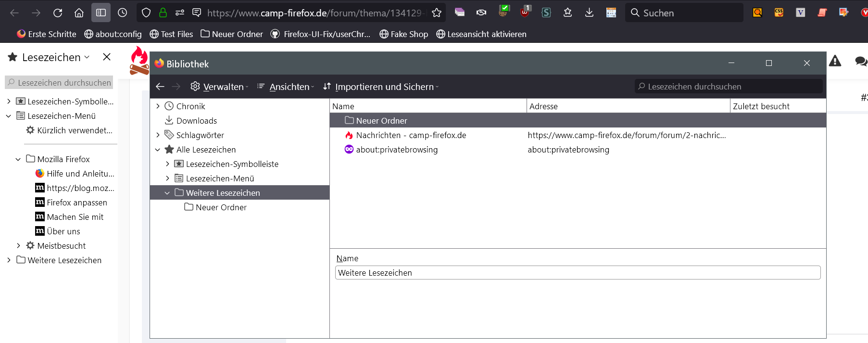The image size is (868, 343).
Task: Open Importieren und Sichern dropdown
Action: click(381, 87)
